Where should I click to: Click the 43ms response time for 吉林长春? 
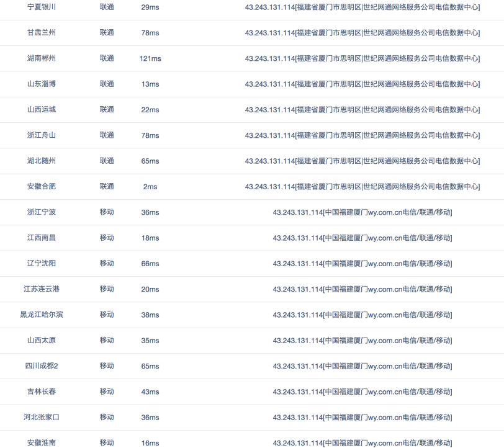pyautogui.click(x=150, y=392)
